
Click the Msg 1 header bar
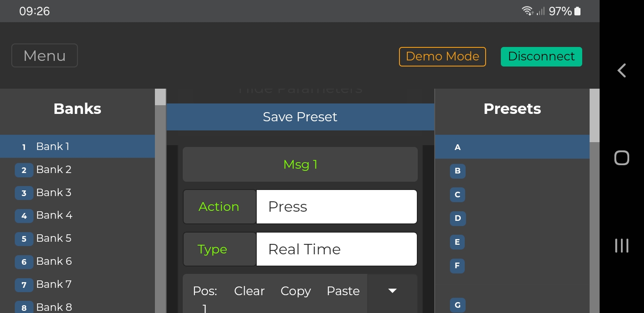300,165
